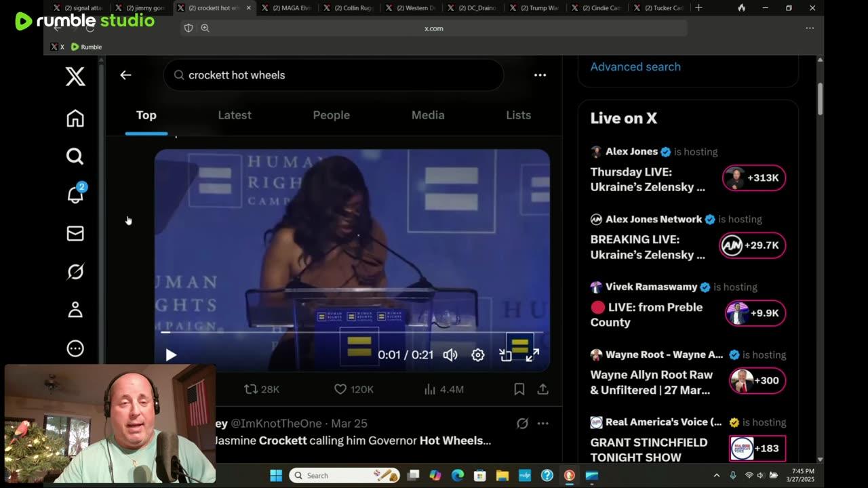The height and width of the screenshot is (488, 868).
Task: Click the crockett hot wheels search box
Action: tap(334, 75)
